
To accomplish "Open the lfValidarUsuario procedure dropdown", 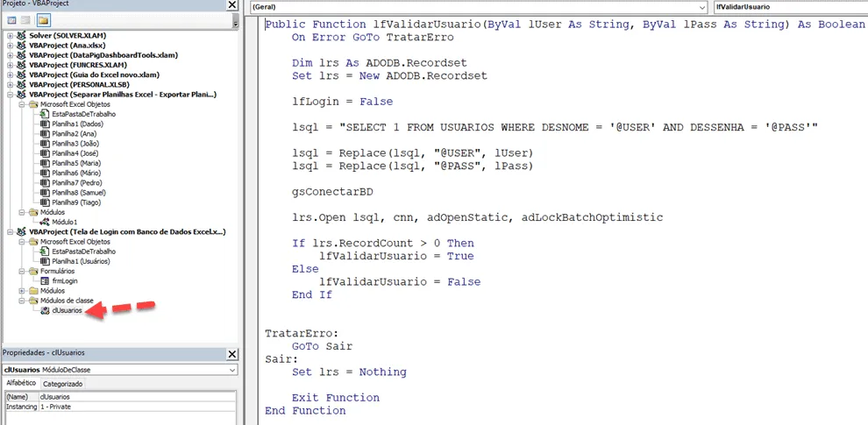I will point(790,7).
